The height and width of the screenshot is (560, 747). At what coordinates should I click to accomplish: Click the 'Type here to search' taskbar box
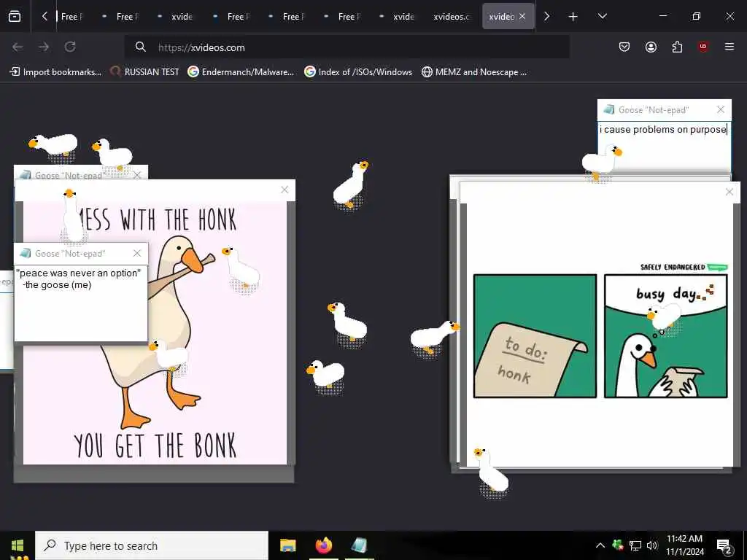152,545
